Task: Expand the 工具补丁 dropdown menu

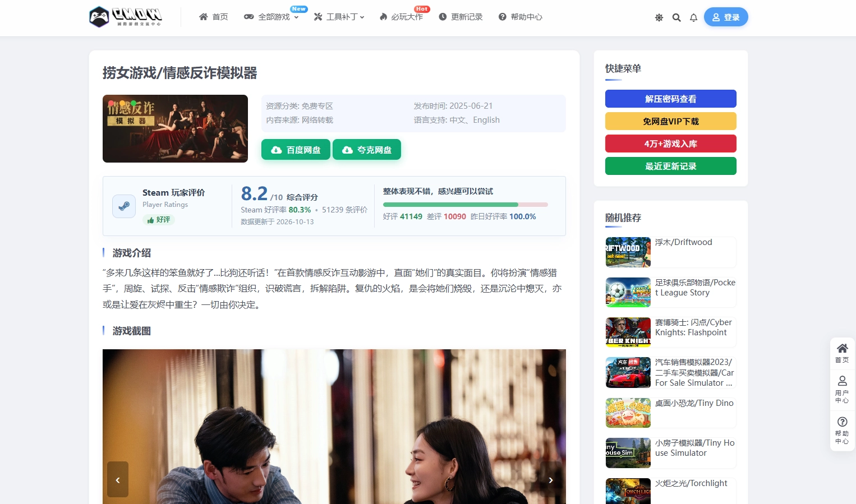Action: [339, 17]
